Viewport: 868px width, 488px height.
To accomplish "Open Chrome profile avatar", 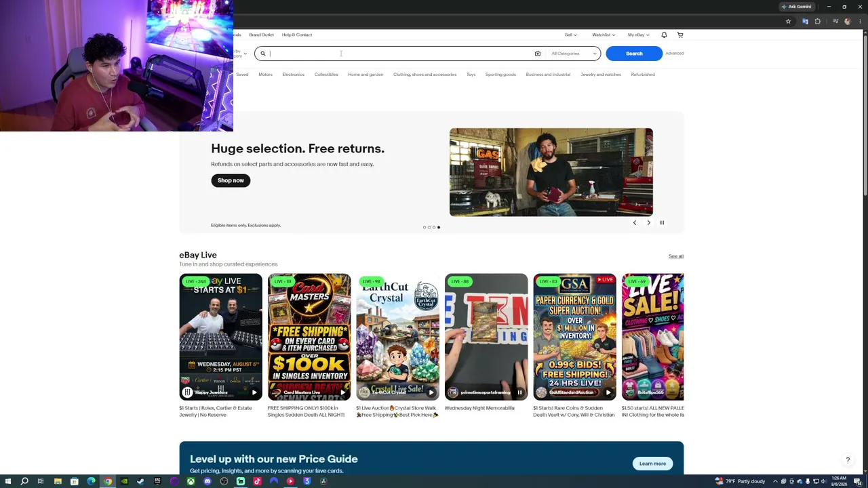I will pos(847,21).
